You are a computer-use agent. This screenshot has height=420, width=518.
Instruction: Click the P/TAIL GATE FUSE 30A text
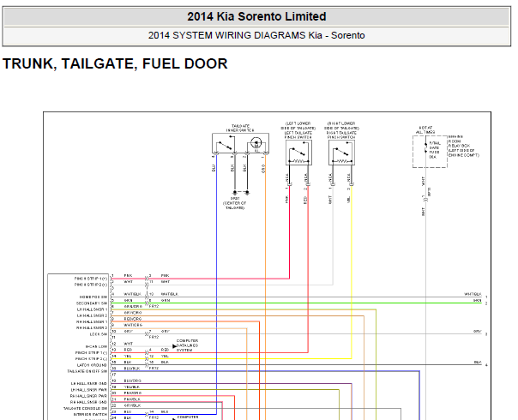[435, 150]
